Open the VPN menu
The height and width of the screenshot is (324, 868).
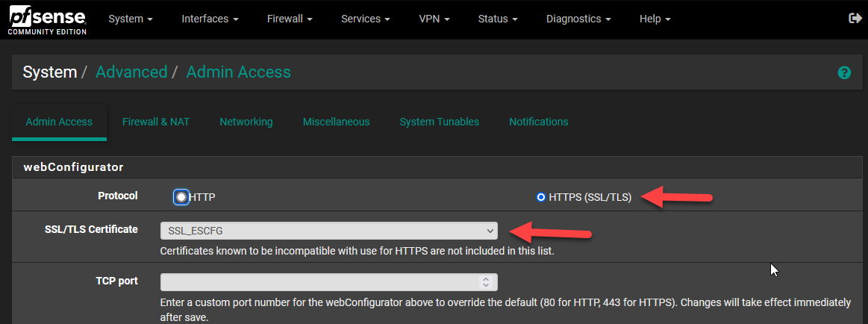[434, 19]
